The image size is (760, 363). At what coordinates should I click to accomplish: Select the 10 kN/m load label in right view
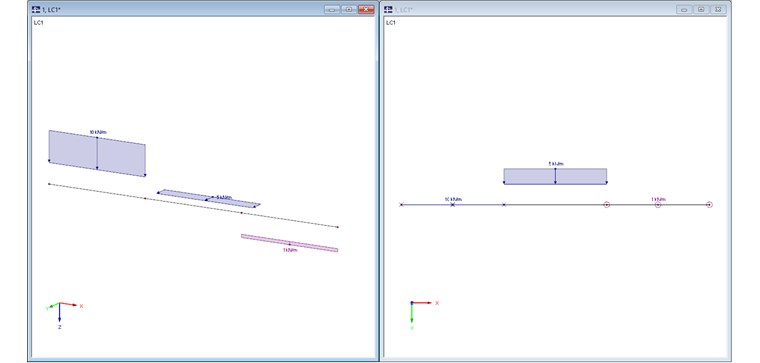tap(453, 199)
